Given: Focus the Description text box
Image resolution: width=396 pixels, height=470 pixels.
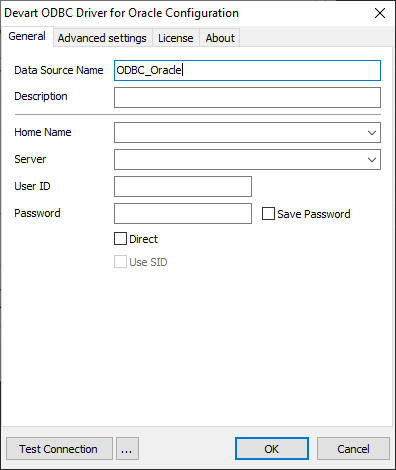Looking at the screenshot, I should pos(247,97).
